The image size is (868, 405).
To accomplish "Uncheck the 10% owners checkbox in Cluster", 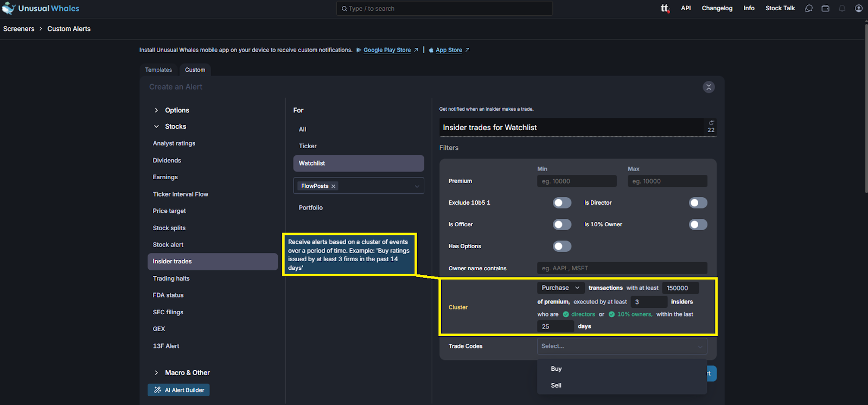I will (612, 314).
